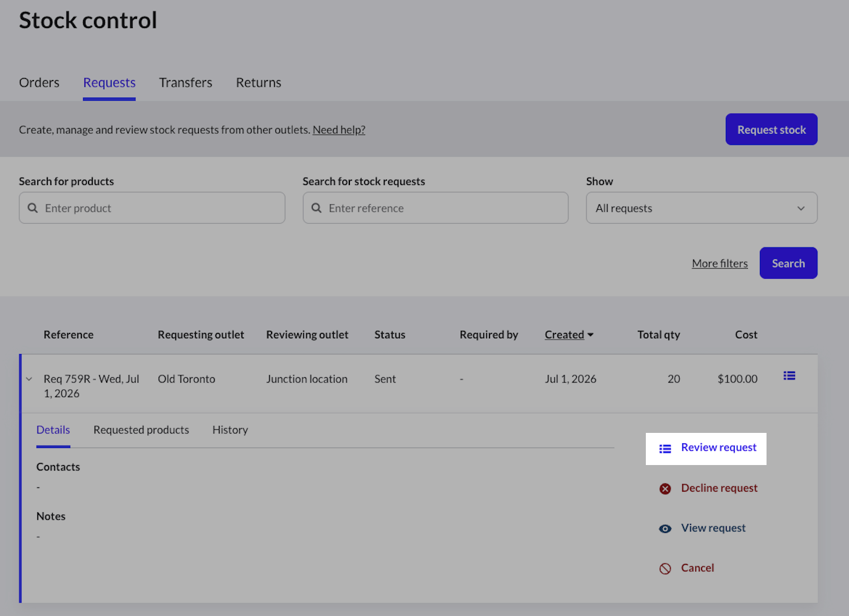This screenshot has height=616, width=849.
Task: Click the Total qty column header
Action: 659,335
